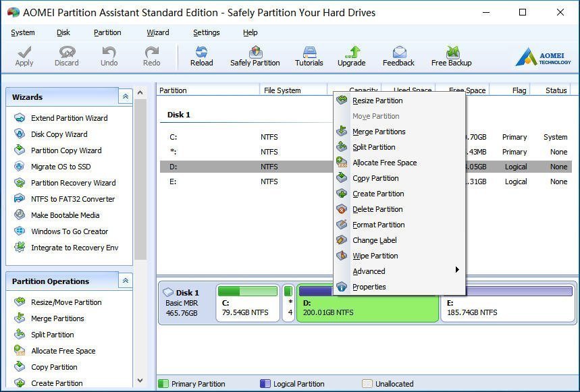This screenshot has width=580, height=392.
Task: Choose Wipe Partition from context menu
Action: tap(399, 256)
